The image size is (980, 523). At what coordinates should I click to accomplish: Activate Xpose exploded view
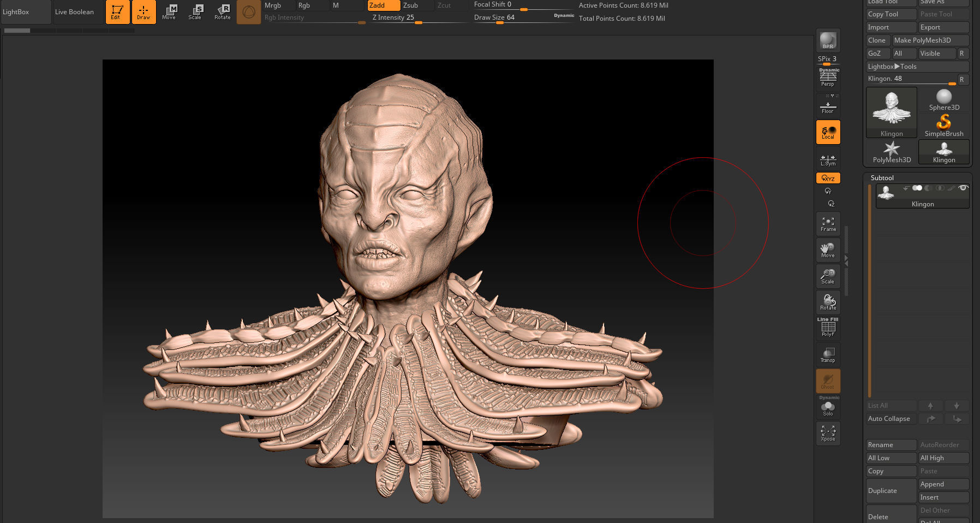pyautogui.click(x=828, y=433)
